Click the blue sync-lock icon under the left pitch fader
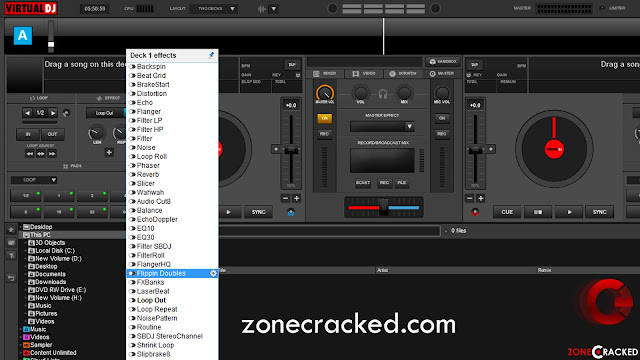Screen dimensions: 640x360 291,212
